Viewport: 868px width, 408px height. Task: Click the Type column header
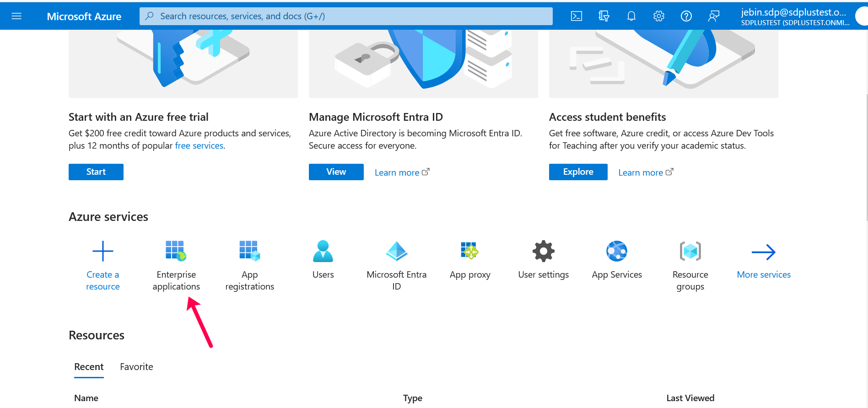(413, 398)
